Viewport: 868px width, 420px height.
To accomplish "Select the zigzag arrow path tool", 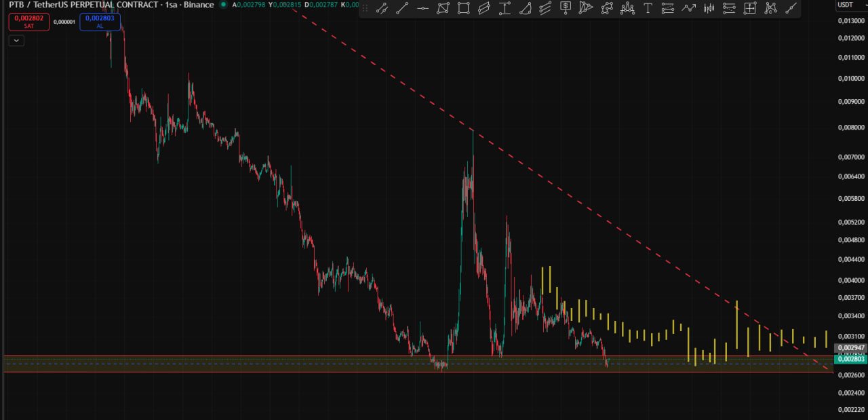I will [688, 8].
